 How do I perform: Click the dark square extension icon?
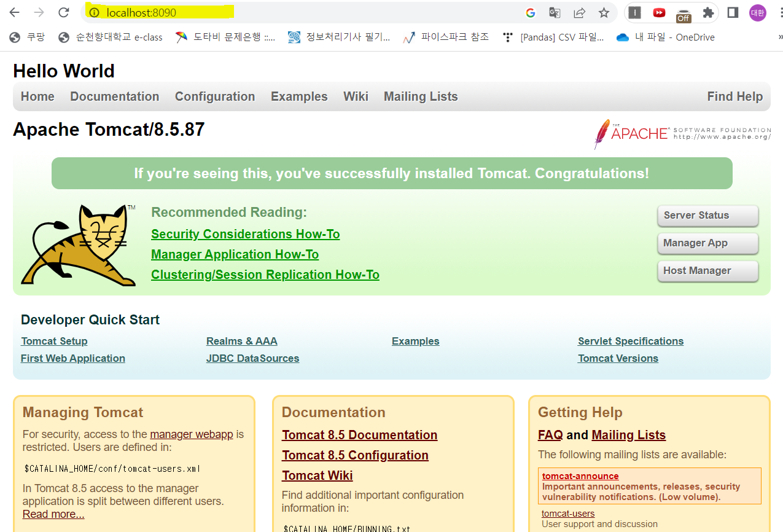click(635, 12)
